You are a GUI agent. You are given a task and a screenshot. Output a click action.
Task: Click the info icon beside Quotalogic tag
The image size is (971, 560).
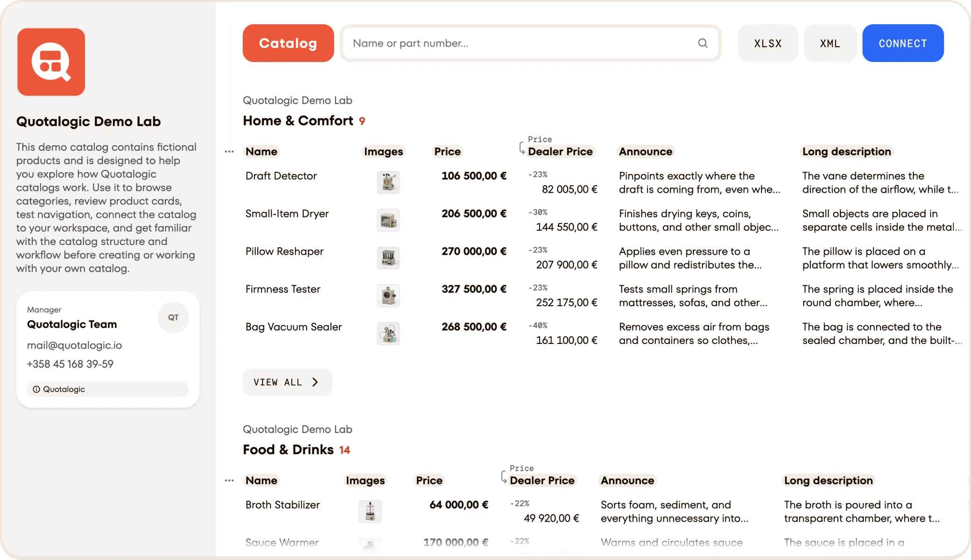coord(36,389)
